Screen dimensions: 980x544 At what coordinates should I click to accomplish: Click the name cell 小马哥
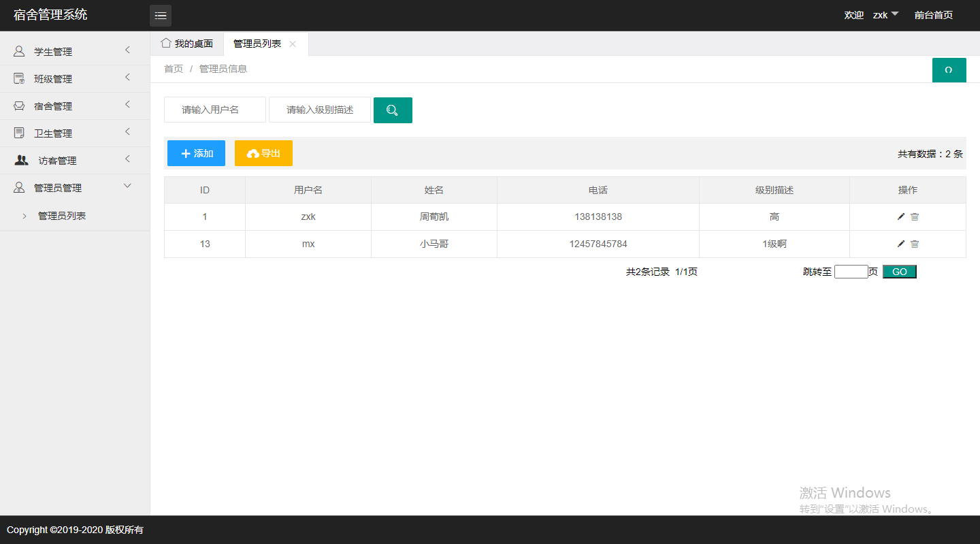(434, 244)
